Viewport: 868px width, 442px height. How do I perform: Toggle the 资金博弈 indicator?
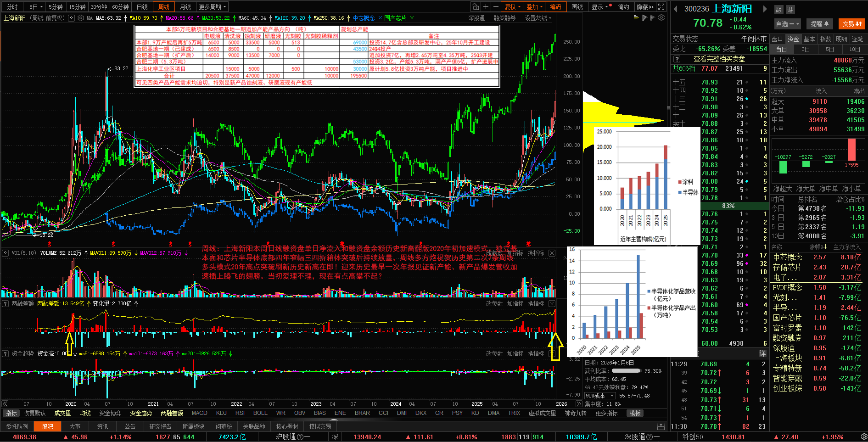coord(110,413)
